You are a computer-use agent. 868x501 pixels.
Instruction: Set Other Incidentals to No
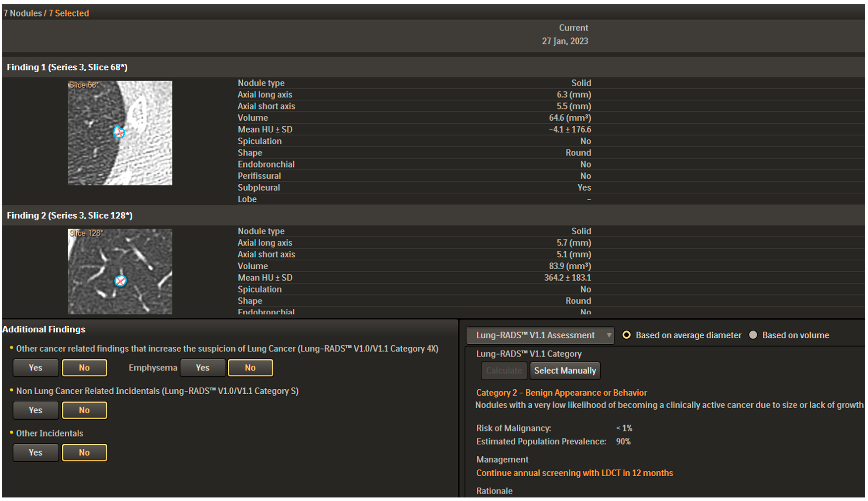point(84,452)
